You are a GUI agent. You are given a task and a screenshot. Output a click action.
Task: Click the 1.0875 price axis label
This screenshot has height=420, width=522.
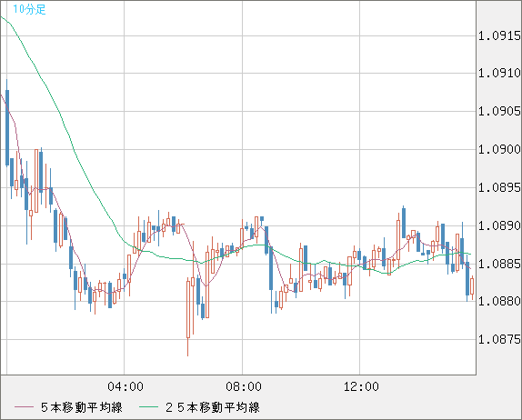pyautogui.click(x=499, y=340)
